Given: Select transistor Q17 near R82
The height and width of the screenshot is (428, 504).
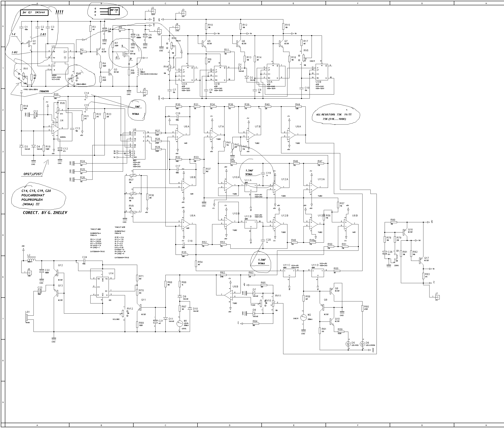Looking at the screenshot, I should (x=421, y=261).
